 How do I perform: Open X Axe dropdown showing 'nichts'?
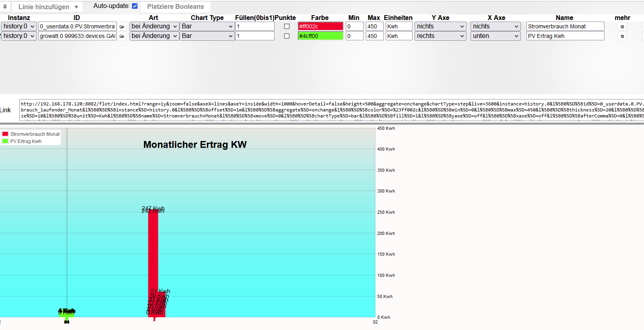496,26
